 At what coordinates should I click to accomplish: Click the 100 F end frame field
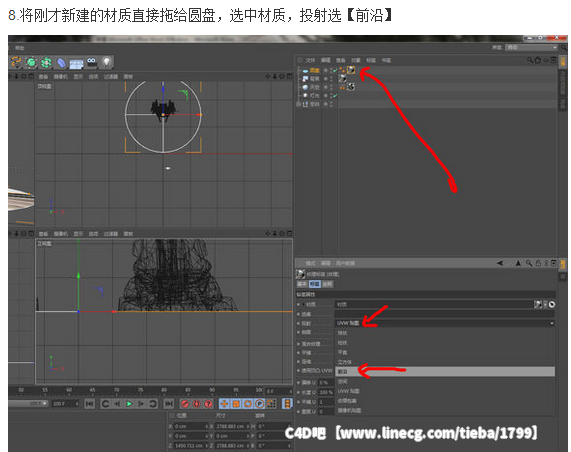65,404
